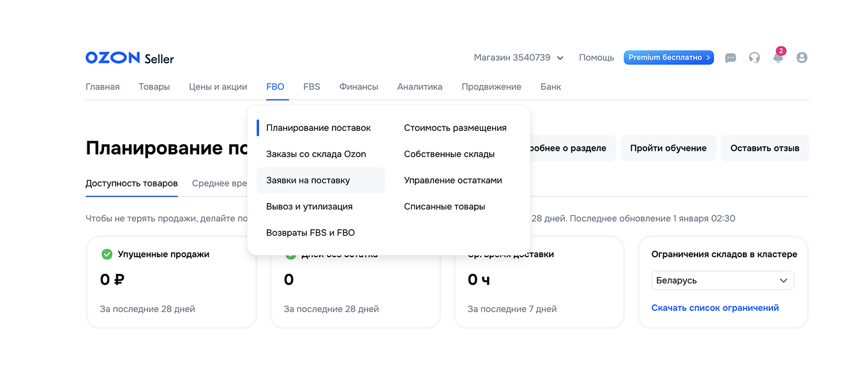
Task: Select Списанные товары from the menu
Action: tap(444, 206)
